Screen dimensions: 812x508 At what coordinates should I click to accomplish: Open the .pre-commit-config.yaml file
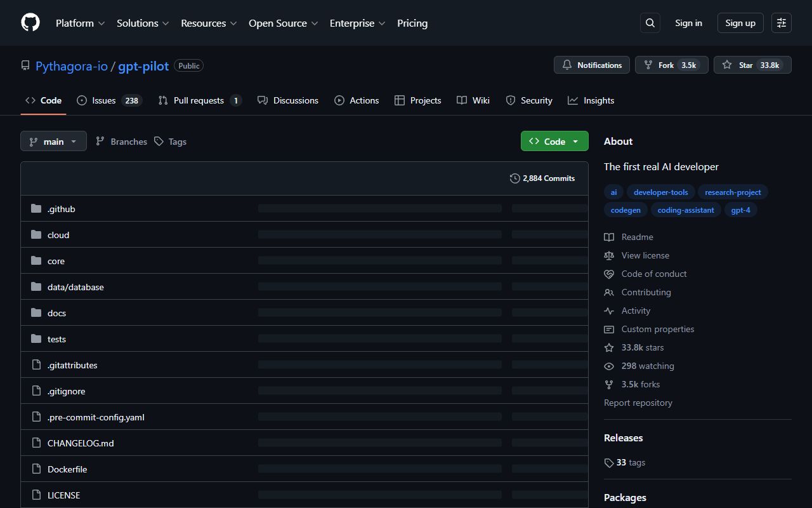tap(96, 417)
